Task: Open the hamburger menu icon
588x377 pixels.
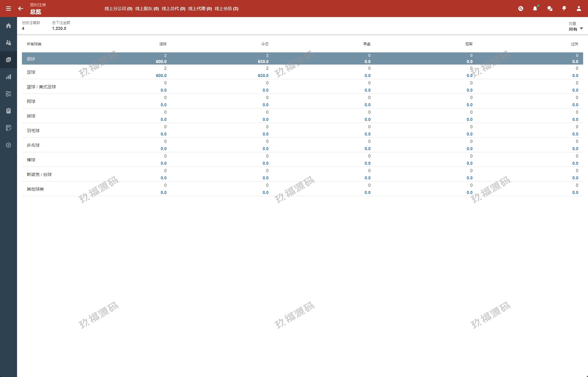Action: [x=9, y=9]
